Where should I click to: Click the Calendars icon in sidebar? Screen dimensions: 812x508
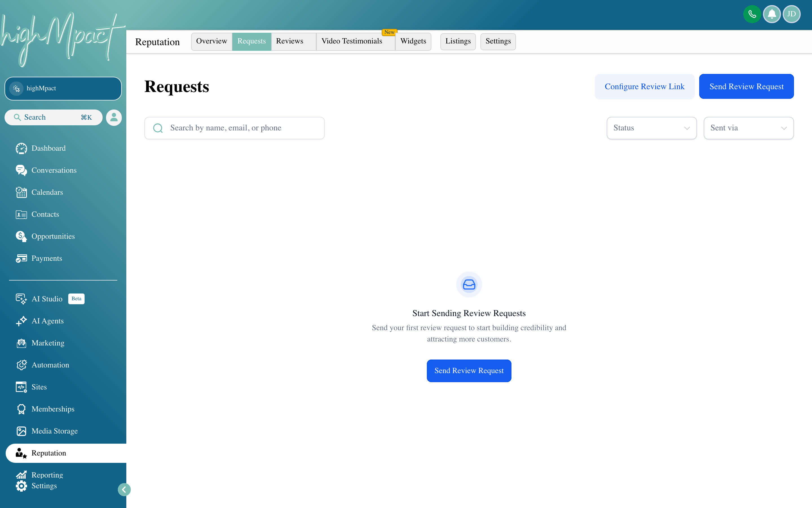tap(21, 192)
